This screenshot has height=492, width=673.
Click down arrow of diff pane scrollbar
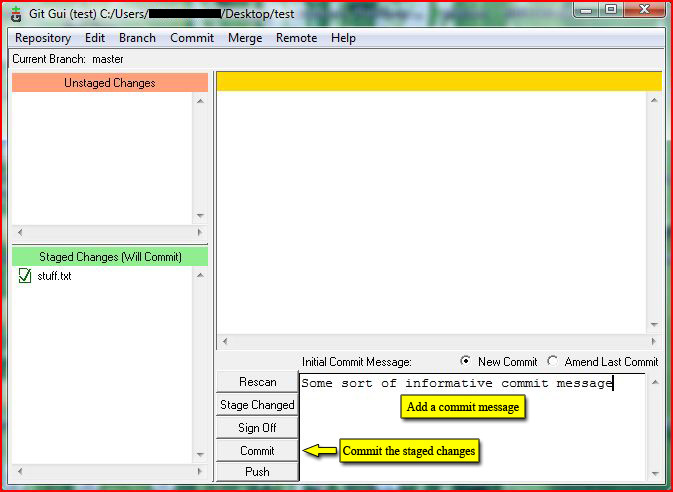tap(654, 325)
